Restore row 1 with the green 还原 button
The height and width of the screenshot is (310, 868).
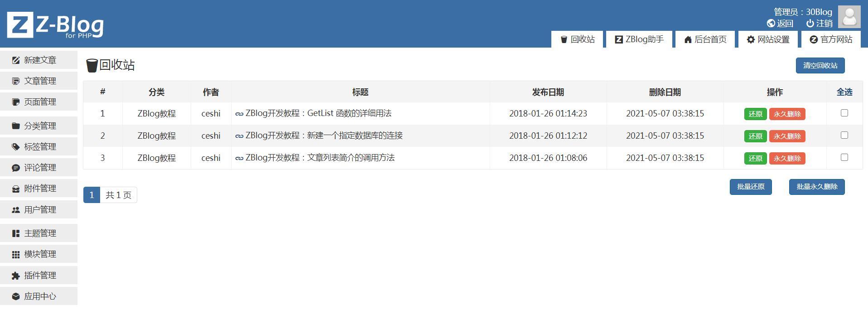point(755,114)
